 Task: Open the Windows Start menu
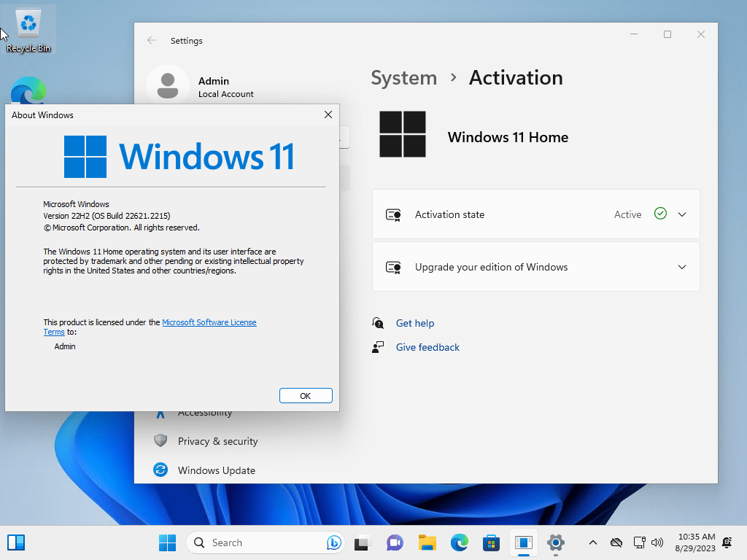click(167, 542)
